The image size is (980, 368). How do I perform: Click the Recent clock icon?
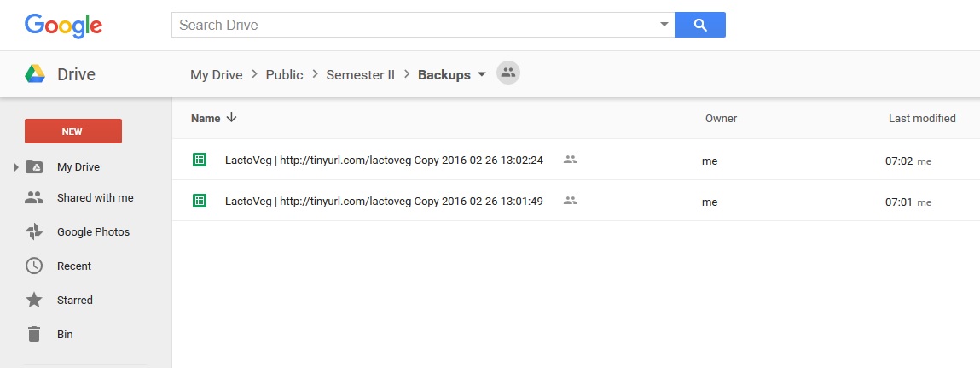tap(34, 266)
